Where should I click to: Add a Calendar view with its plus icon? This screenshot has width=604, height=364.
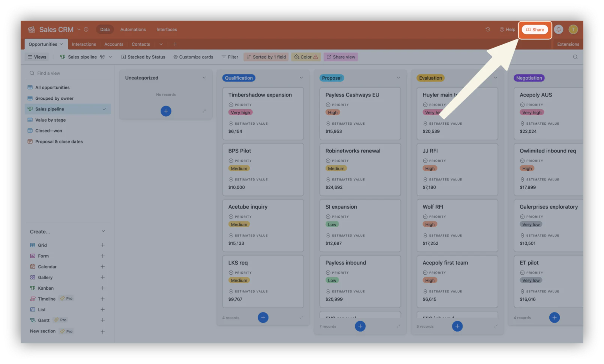[x=102, y=267]
